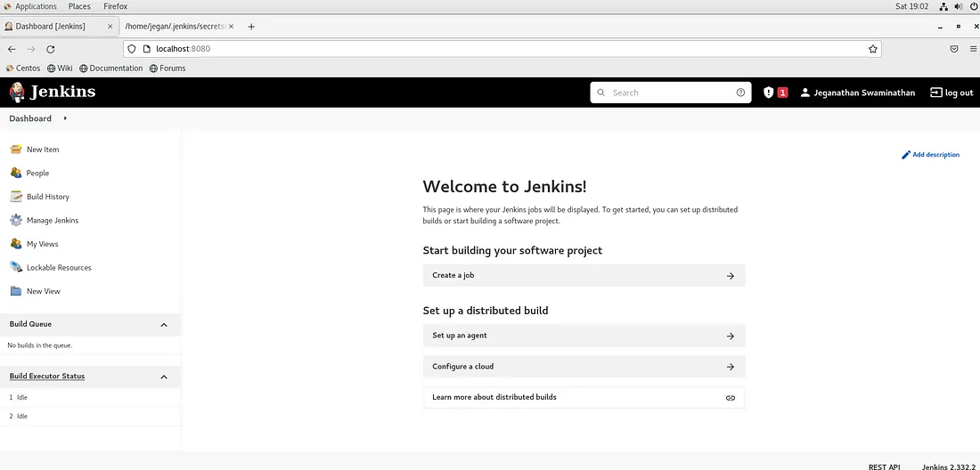Open Lockable Resources link
The width and height of the screenshot is (980, 470).
point(59,268)
